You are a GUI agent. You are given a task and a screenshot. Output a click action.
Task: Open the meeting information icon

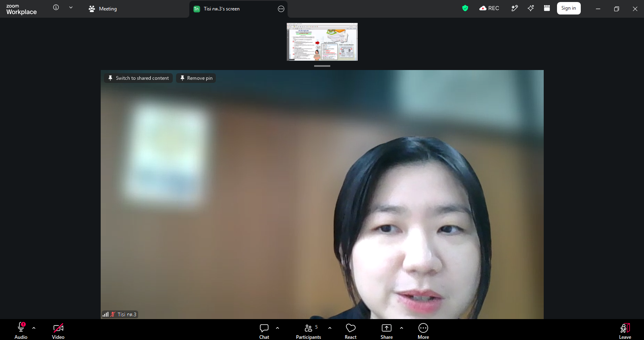click(56, 7)
